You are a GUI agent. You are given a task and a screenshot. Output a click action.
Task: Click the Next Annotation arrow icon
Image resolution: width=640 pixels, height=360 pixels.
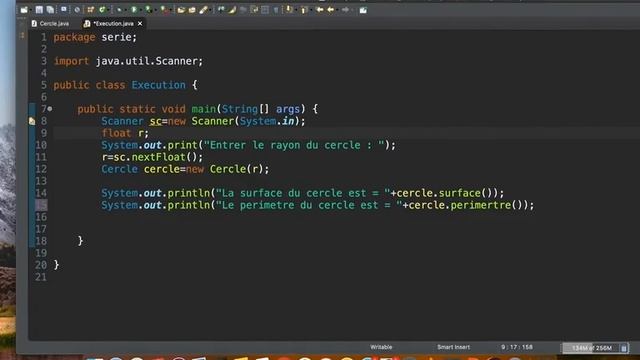(289, 9)
